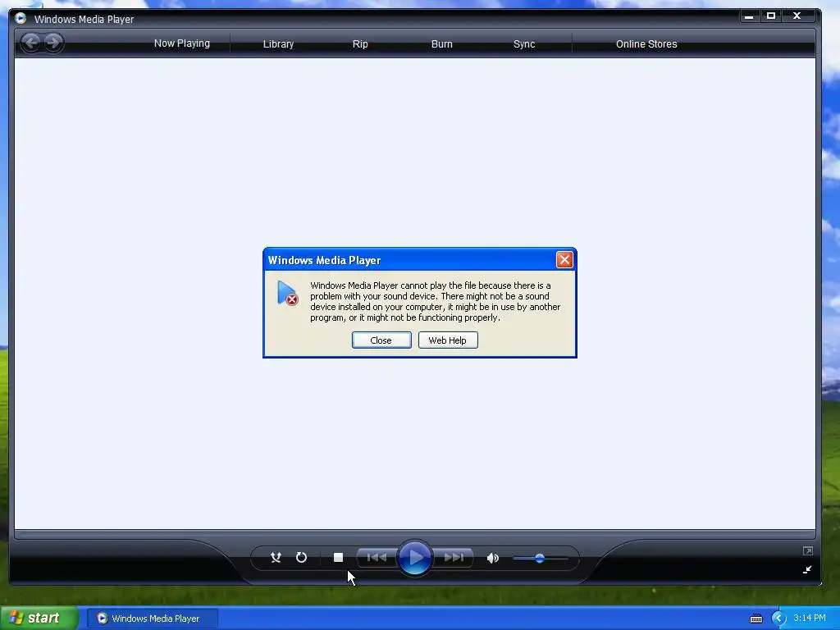Click the error icon in the dialog
Image resolution: width=840 pixels, height=630 pixels.
coord(288,293)
